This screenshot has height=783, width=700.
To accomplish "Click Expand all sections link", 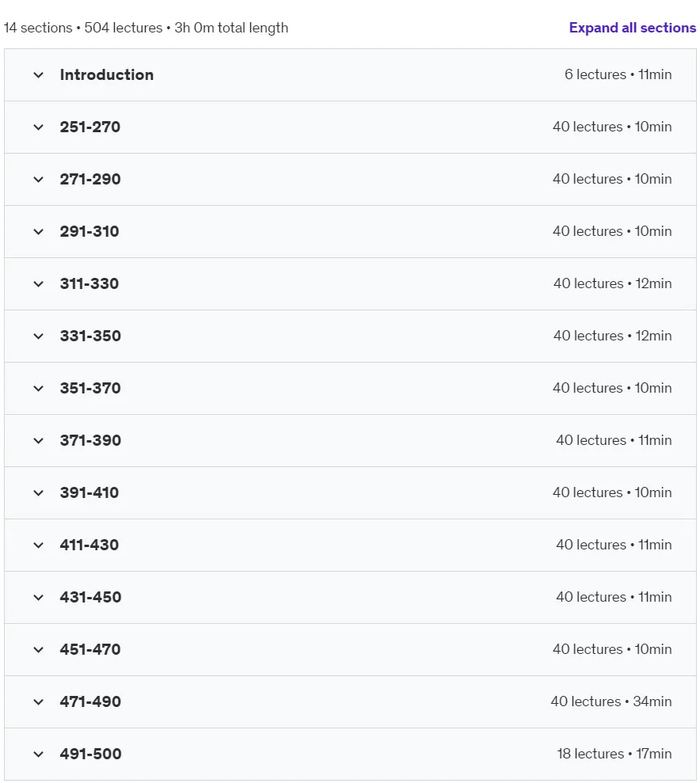I will (632, 28).
